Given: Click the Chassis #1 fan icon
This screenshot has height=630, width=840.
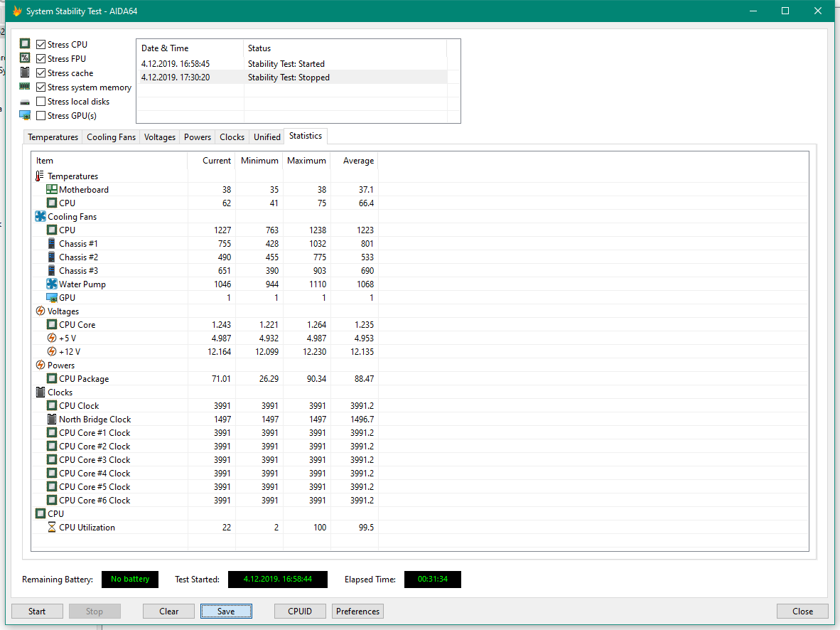Looking at the screenshot, I should (52, 244).
